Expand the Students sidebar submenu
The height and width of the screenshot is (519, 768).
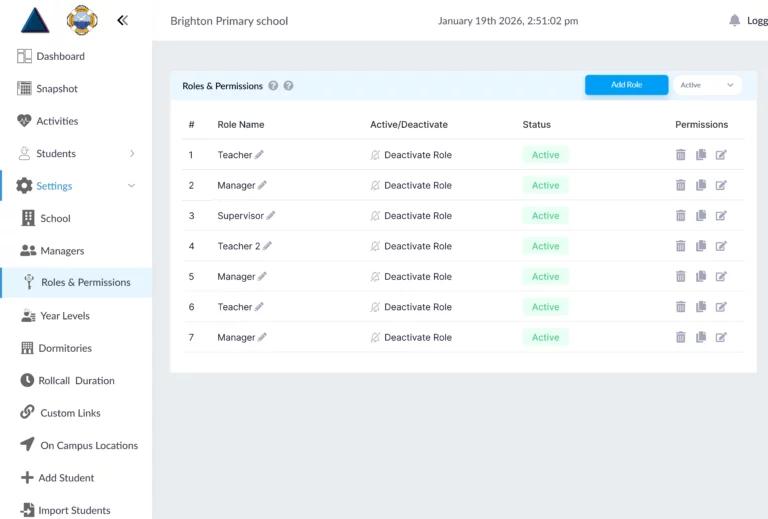click(132, 154)
